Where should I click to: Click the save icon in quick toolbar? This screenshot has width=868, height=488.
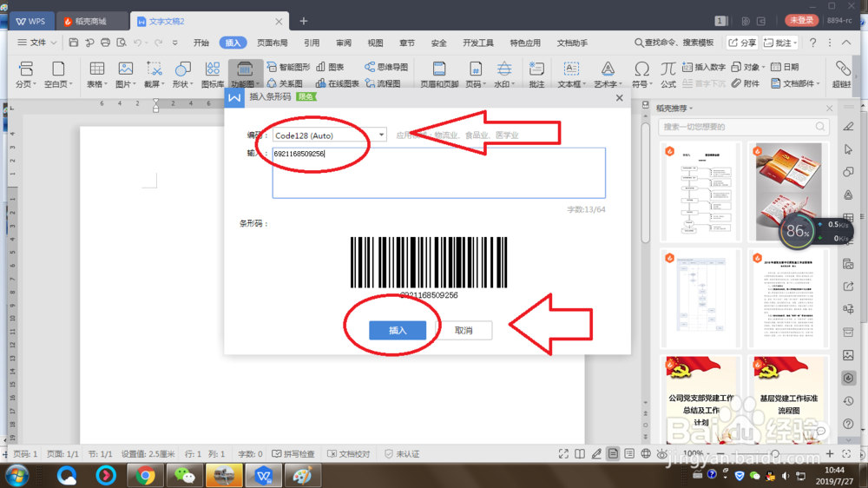pyautogui.click(x=73, y=43)
